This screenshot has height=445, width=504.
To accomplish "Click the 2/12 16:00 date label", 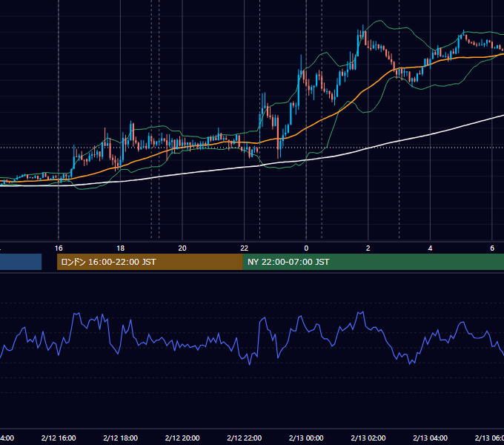I will (59, 438).
